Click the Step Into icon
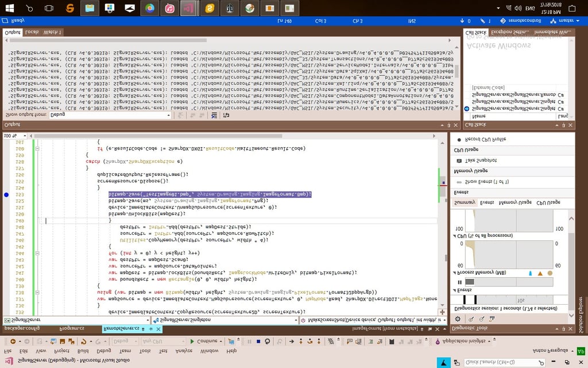This screenshot has height=368, width=588. (301, 342)
